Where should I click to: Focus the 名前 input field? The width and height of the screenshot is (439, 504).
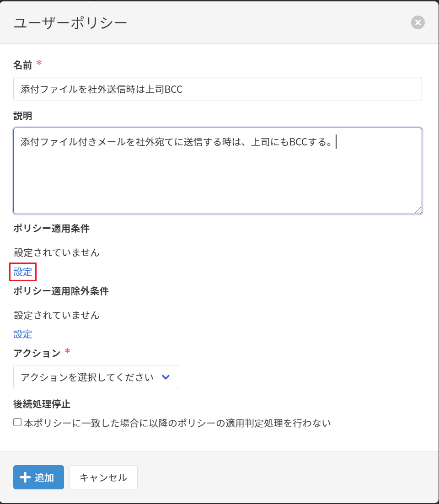217,89
